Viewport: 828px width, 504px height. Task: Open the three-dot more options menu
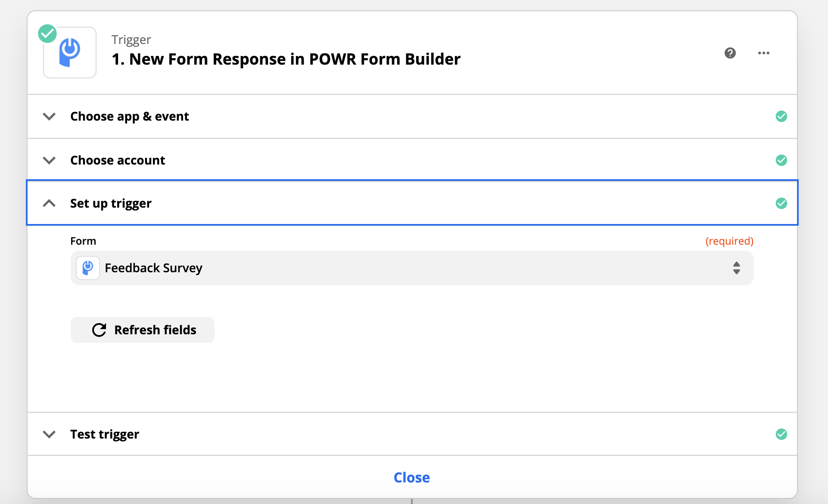click(763, 53)
